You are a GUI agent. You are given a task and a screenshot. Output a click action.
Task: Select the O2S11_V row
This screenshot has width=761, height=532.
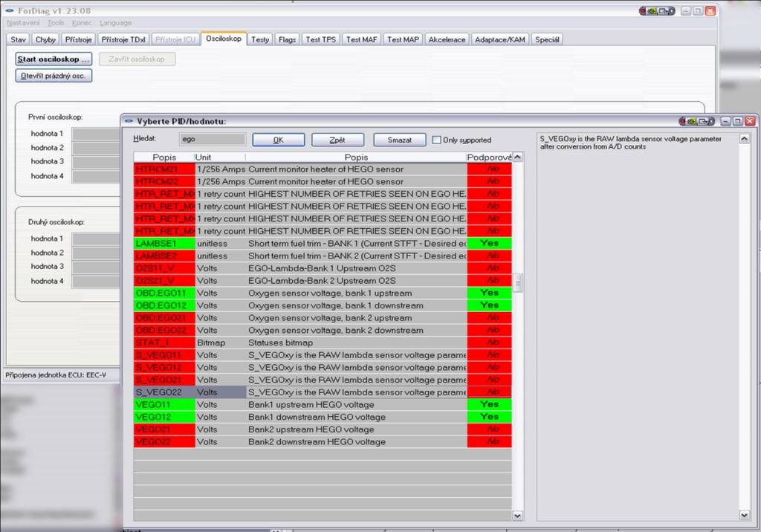[x=323, y=268]
